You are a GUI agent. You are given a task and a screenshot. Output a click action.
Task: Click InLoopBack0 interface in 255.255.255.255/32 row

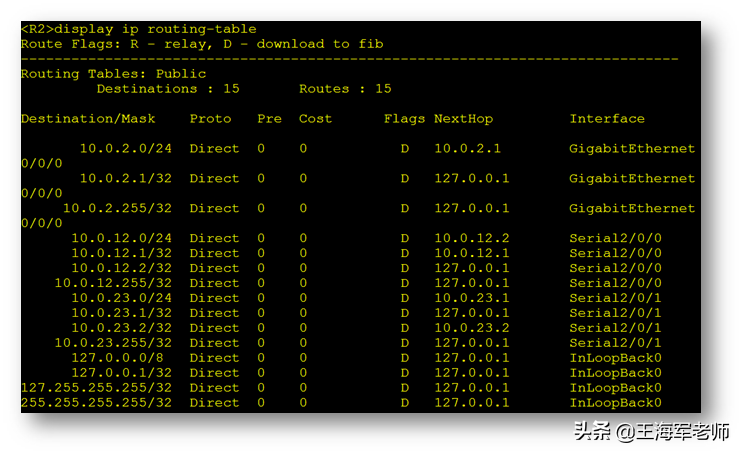(616, 402)
